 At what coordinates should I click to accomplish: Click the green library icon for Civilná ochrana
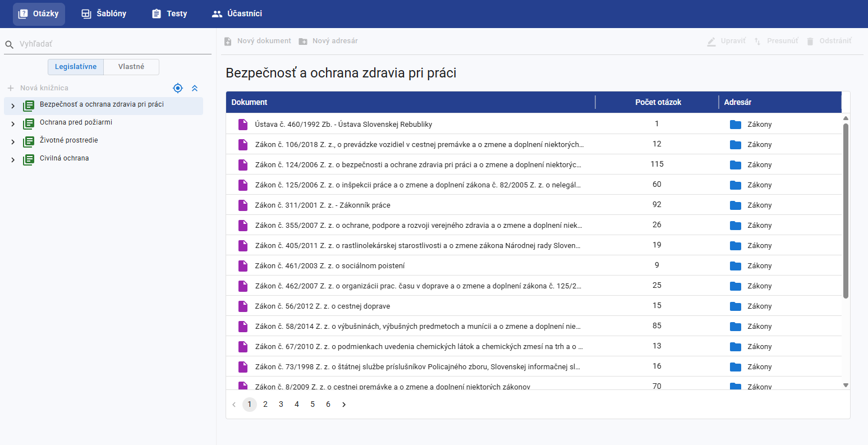29,159
